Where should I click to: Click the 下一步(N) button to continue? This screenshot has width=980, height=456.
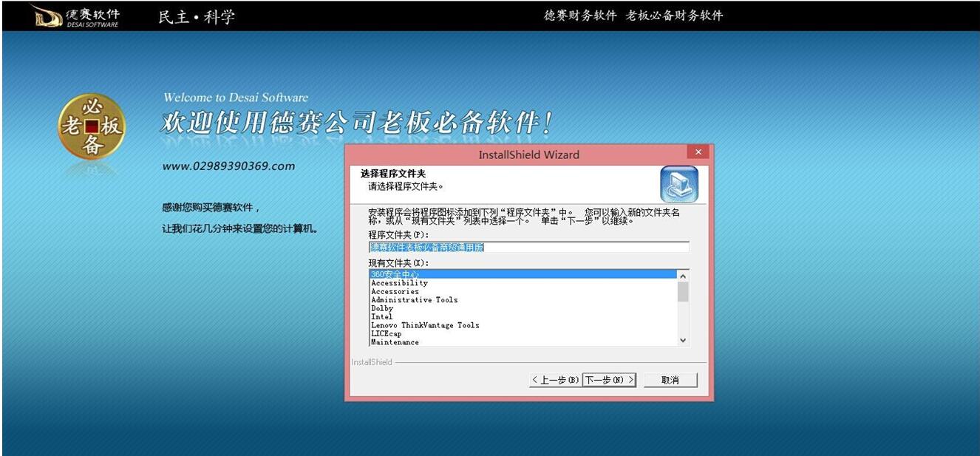[x=609, y=380]
